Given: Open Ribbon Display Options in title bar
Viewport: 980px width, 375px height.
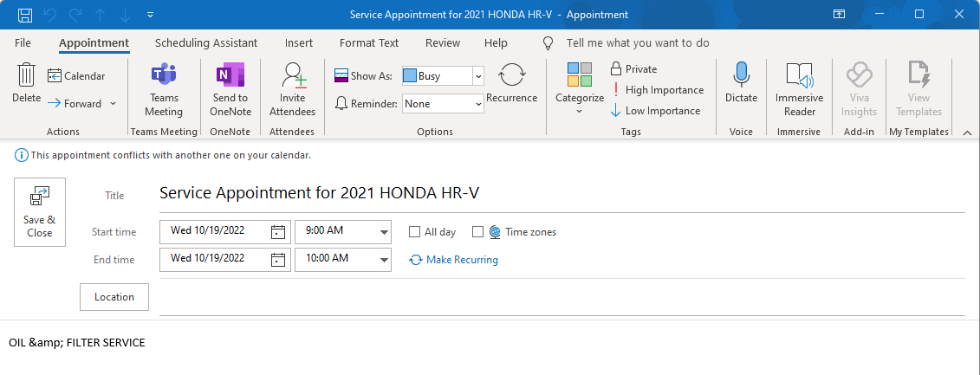Looking at the screenshot, I should click(840, 14).
